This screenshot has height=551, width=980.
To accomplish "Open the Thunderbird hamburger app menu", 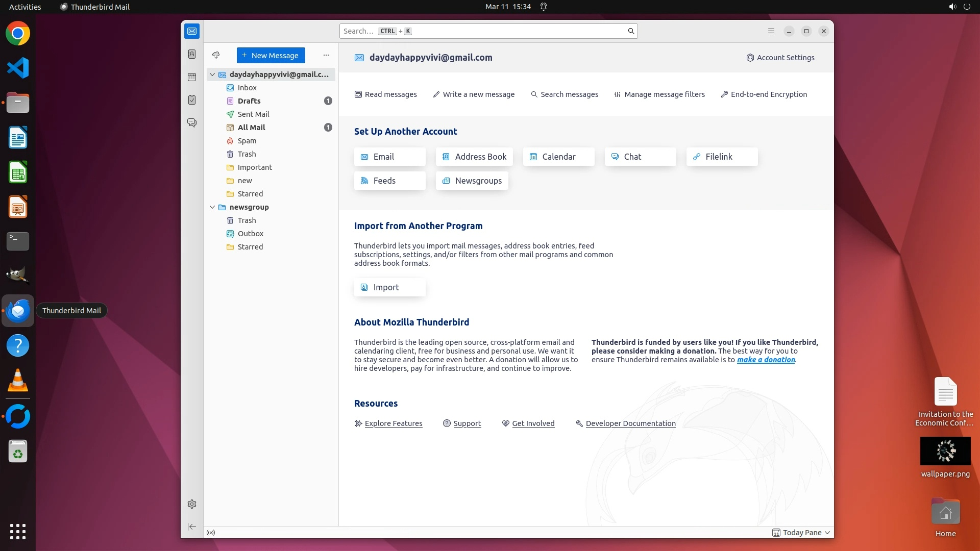I will pyautogui.click(x=771, y=31).
